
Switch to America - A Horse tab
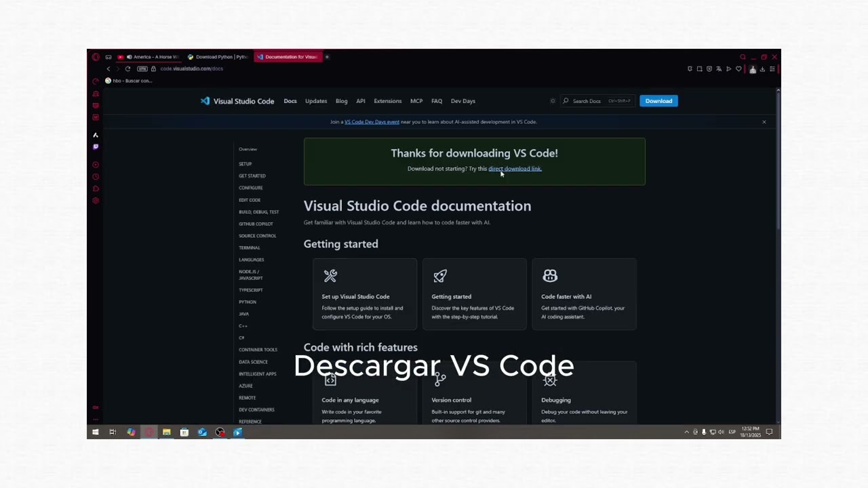tap(149, 57)
